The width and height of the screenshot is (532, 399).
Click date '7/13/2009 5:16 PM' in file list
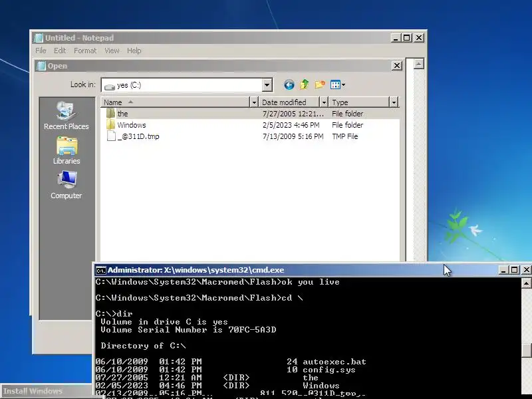click(293, 136)
